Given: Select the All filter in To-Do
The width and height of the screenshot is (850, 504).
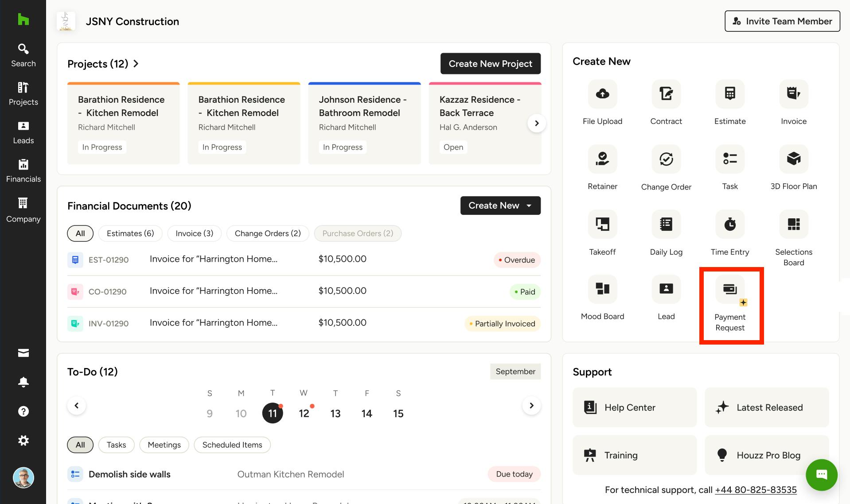Looking at the screenshot, I should [x=80, y=445].
